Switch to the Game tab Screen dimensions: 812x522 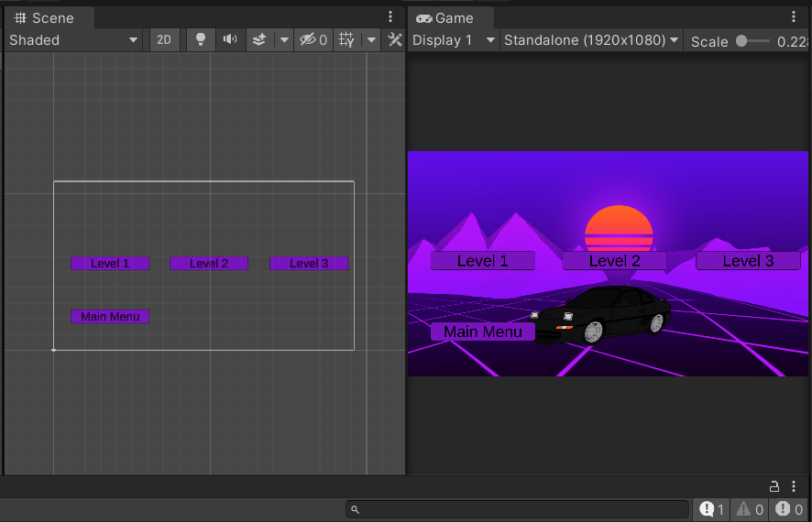[x=445, y=17]
